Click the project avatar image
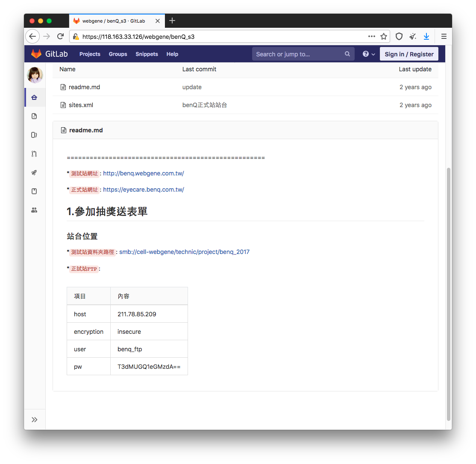Image resolution: width=476 pixels, height=464 pixels. click(35, 75)
